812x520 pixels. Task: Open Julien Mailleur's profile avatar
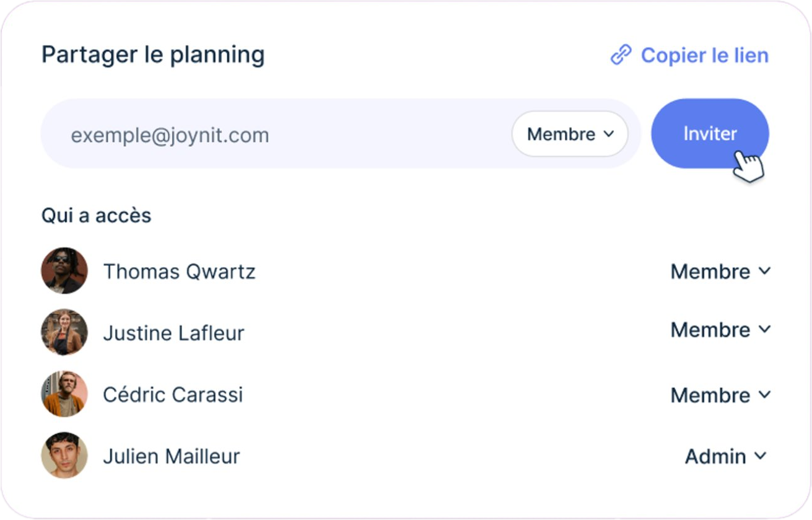point(64,457)
